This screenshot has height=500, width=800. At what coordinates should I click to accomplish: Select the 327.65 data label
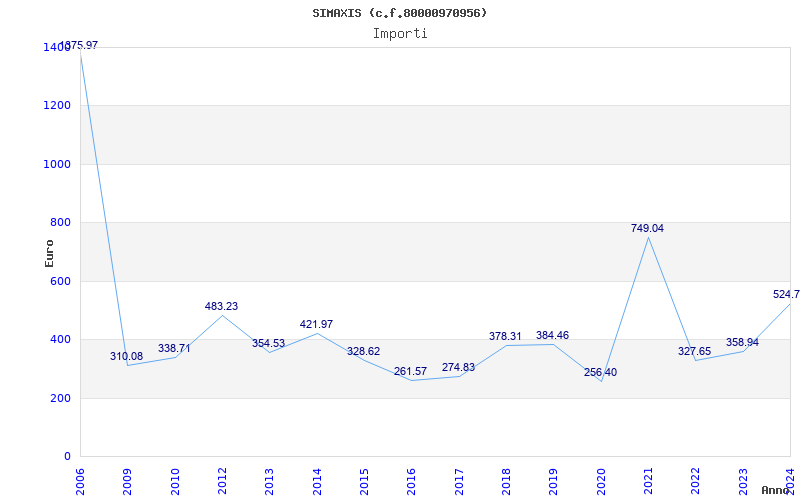tap(694, 351)
